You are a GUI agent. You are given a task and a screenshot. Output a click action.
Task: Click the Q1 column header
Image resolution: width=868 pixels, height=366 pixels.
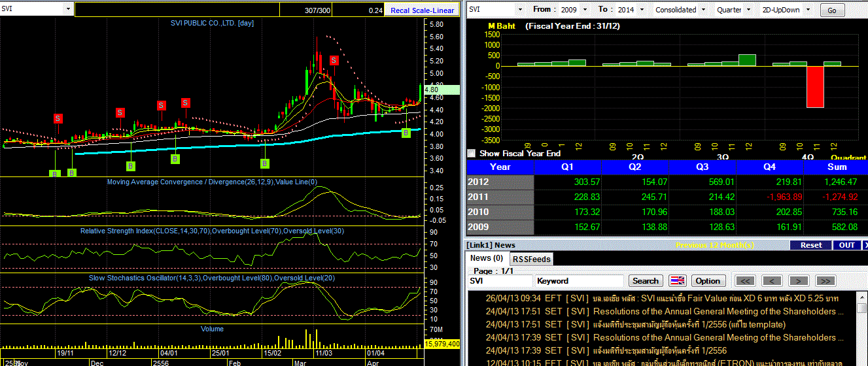[x=568, y=167]
